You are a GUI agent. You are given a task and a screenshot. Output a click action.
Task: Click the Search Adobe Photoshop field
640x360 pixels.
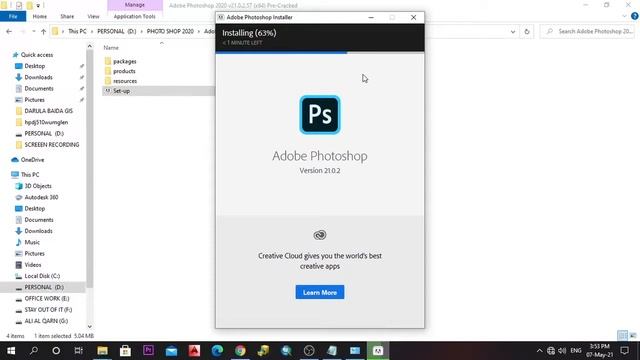coord(588,31)
